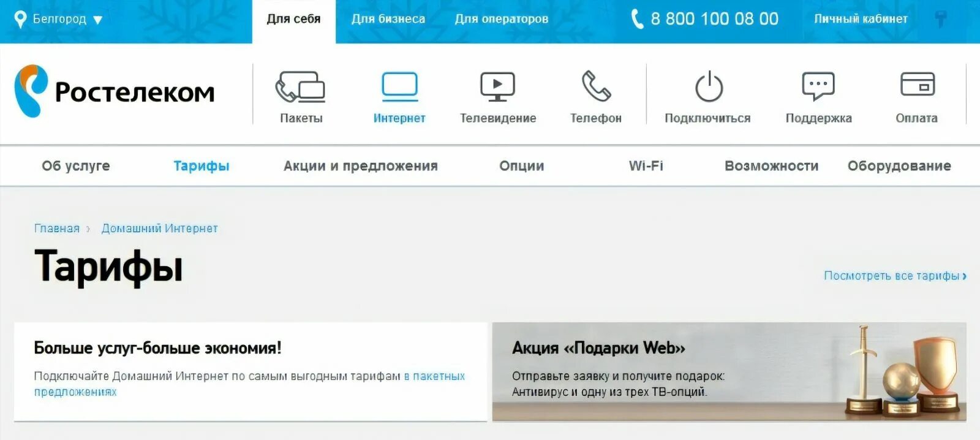The width and height of the screenshot is (980, 440).
Task: Open the Телефон handset icon
Action: (596, 86)
